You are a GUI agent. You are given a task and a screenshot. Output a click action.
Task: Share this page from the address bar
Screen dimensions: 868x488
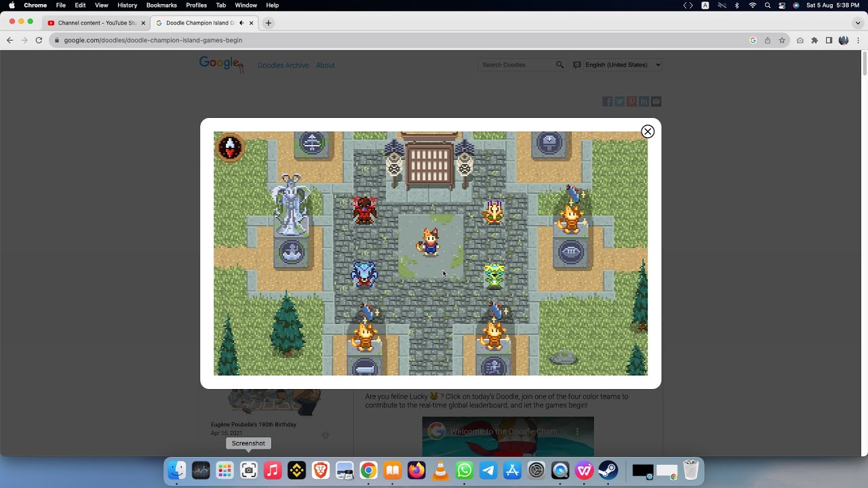[767, 40]
